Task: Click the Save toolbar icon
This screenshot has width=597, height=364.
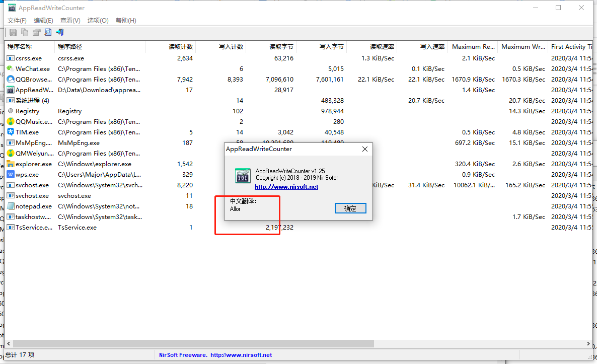Action: click(x=13, y=32)
